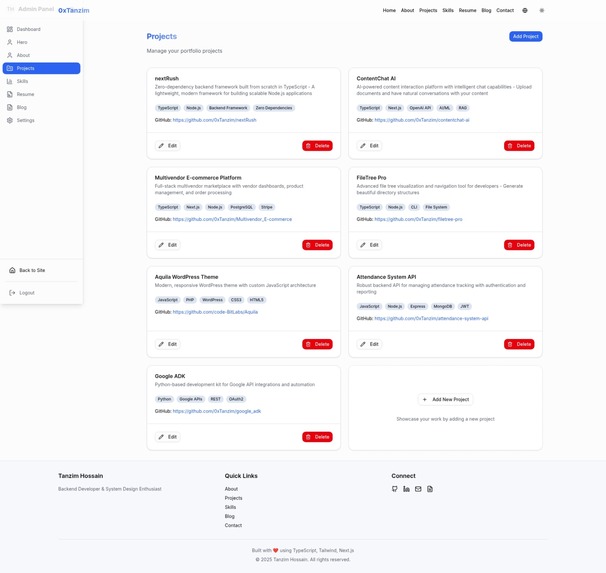Open the filetree-pro GitHub link

(x=419, y=219)
